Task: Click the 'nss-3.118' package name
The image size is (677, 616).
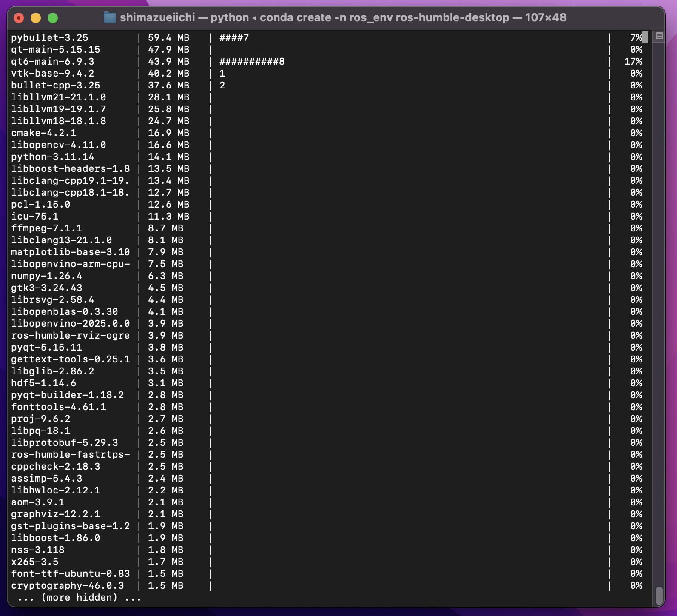Action: pos(38,550)
